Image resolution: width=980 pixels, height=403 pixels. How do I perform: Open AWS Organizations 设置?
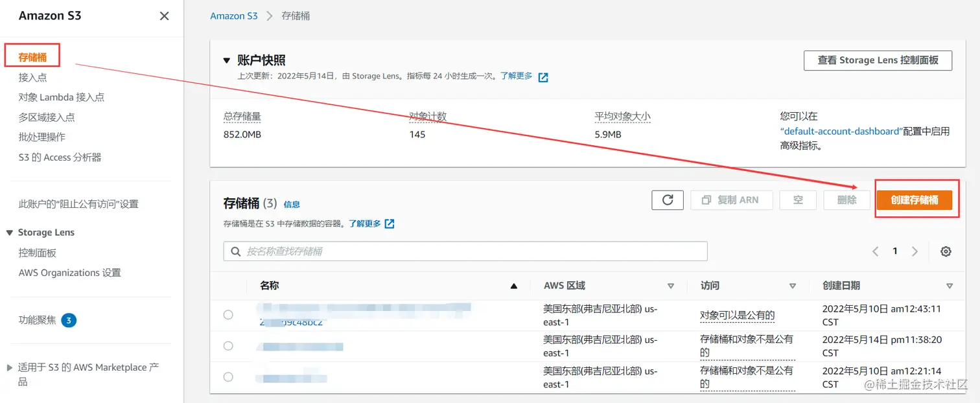click(x=70, y=273)
